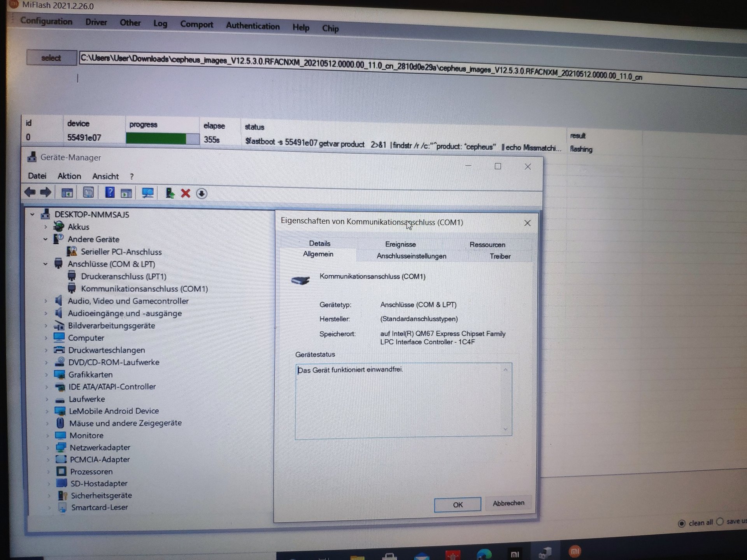Open the Ansicht menu

105,176
